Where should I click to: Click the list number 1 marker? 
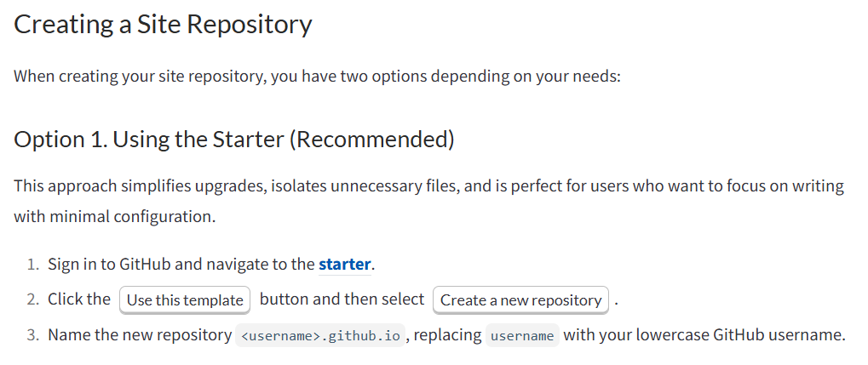[x=32, y=265]
